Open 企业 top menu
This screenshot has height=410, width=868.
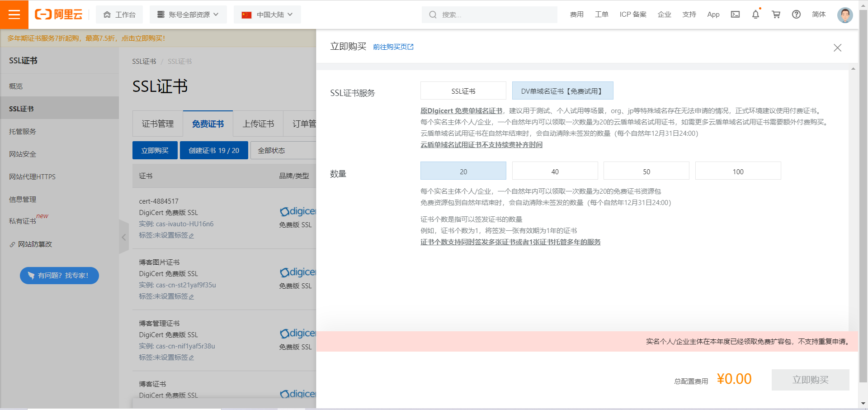(x=664, y=14)
